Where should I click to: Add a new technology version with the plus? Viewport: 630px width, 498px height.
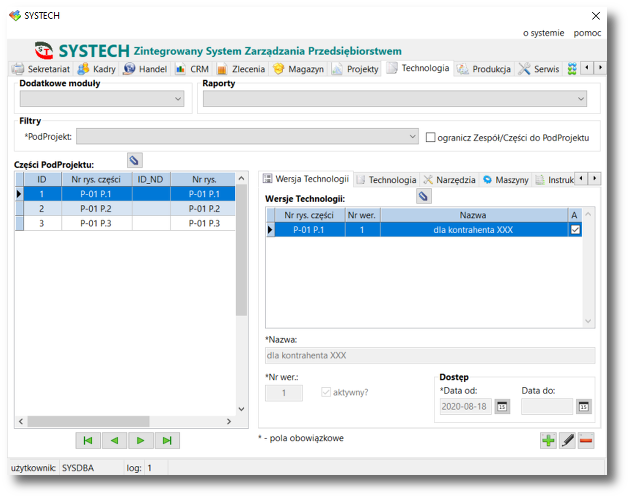[548, 441]
